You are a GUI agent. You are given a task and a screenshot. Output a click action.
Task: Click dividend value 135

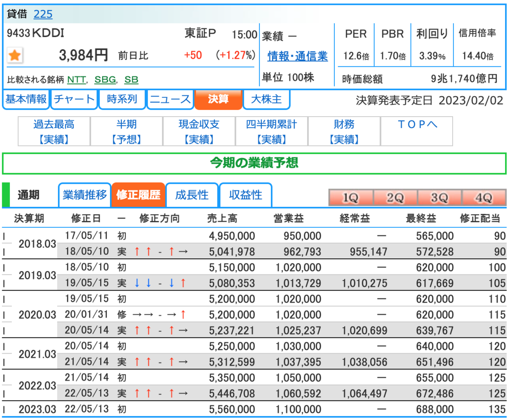point(498,409)
